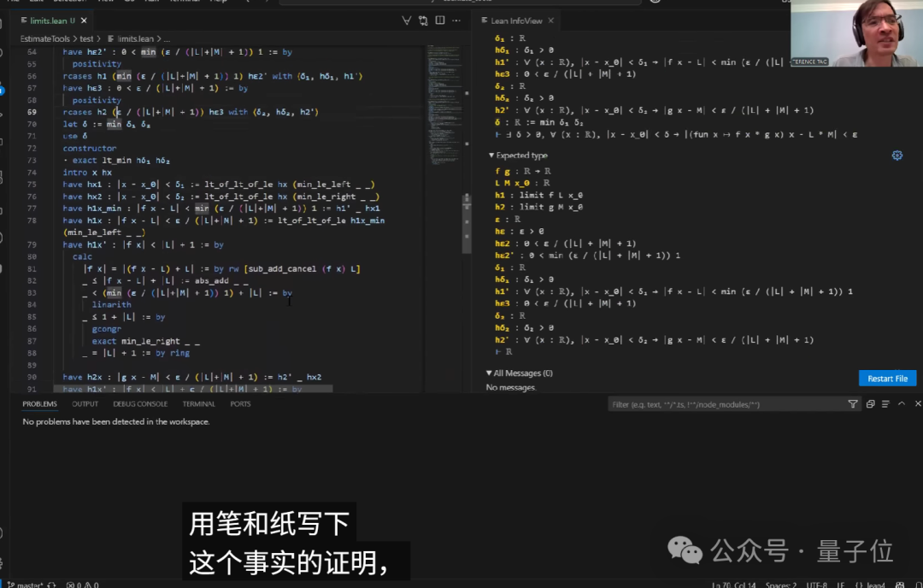The image size is (923, 588).
Task: Click line 74 'intro x hx'
Action: coord(87,173)
